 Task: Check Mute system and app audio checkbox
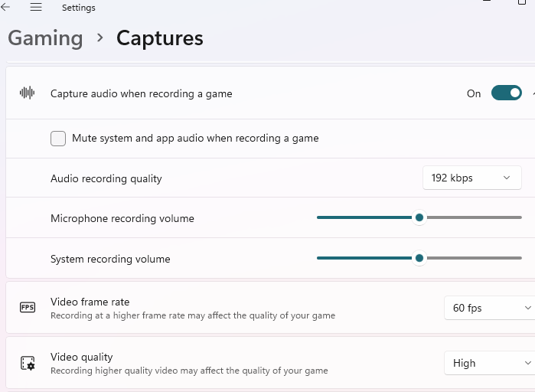(x=58, y=139)
